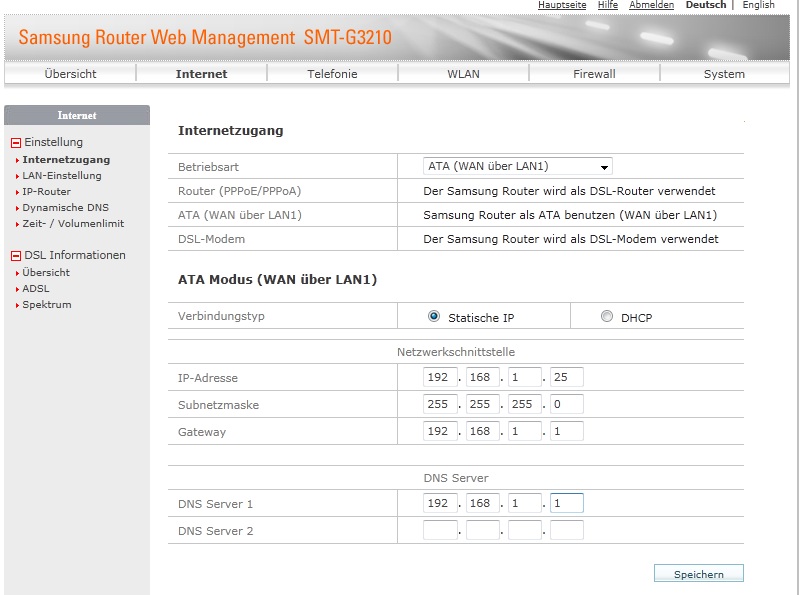Click the ATA (WAN über LAN1) row label
Image resolution: width=799 pixels, height=595 pixels.
click(239, 215)
